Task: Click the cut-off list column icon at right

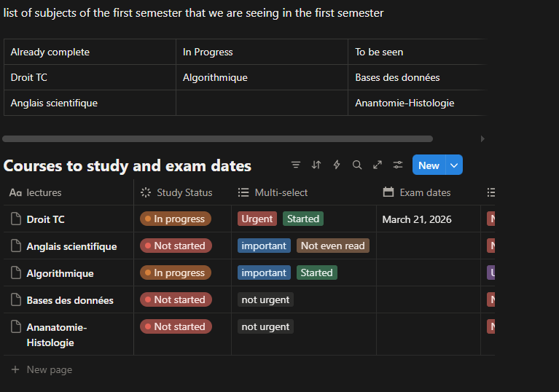Action: 491,192
